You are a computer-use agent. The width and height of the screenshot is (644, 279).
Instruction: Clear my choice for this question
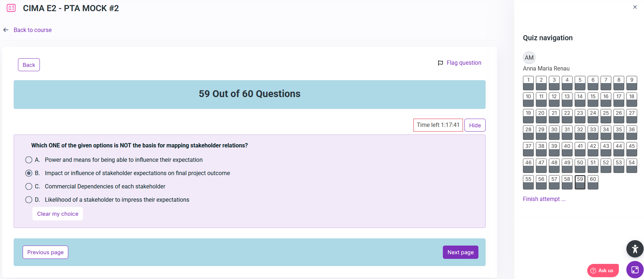coord(57,214)
